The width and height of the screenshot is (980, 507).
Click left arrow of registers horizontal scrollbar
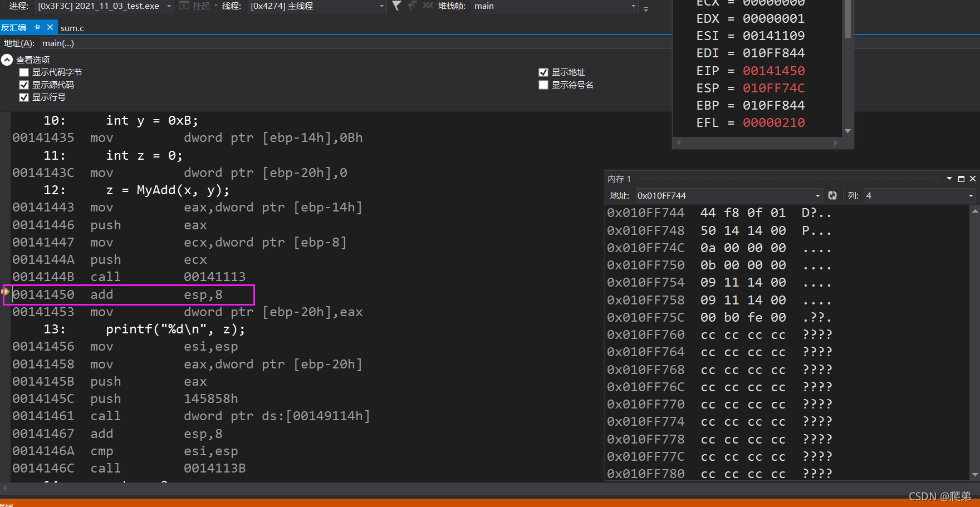(678, 143)
